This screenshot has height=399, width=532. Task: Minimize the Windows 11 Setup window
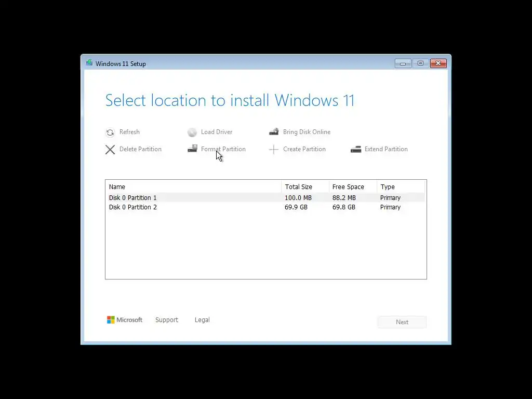click(403, 63)
